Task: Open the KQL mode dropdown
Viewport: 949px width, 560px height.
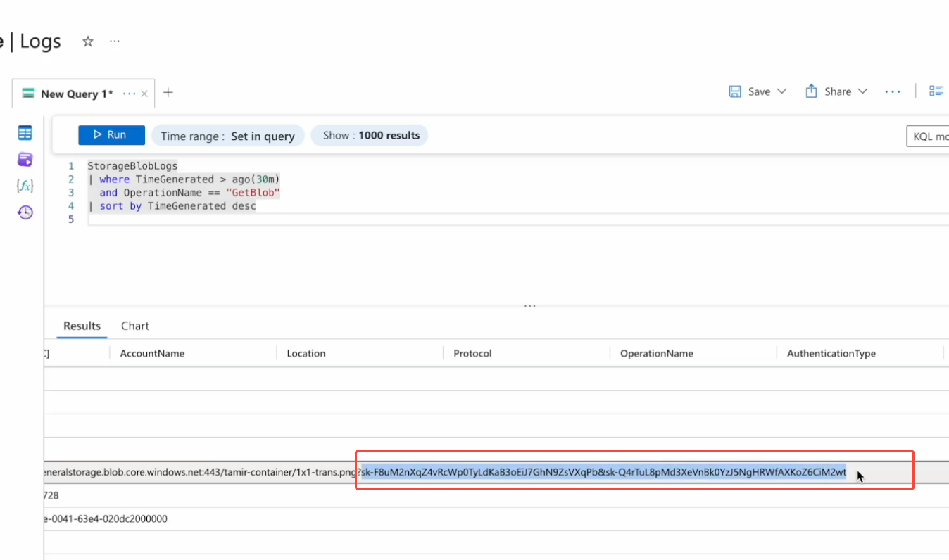Action: pos(929,136)
